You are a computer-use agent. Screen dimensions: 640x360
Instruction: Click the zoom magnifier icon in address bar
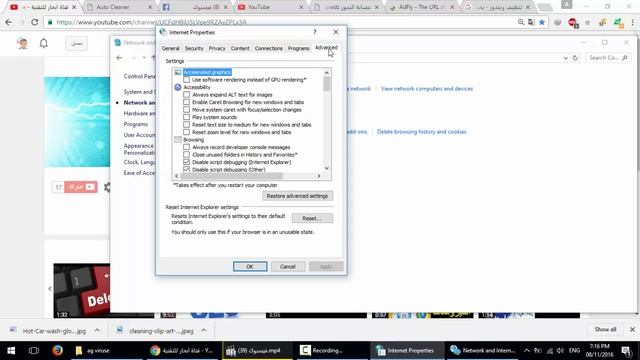pyautogui.click(x=521, y=22)
